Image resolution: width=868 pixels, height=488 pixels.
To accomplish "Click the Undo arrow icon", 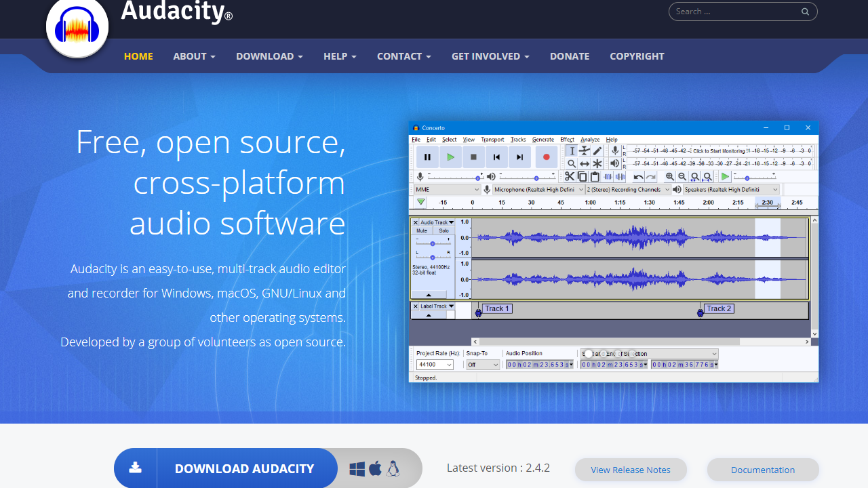I will tap(637, 176).
